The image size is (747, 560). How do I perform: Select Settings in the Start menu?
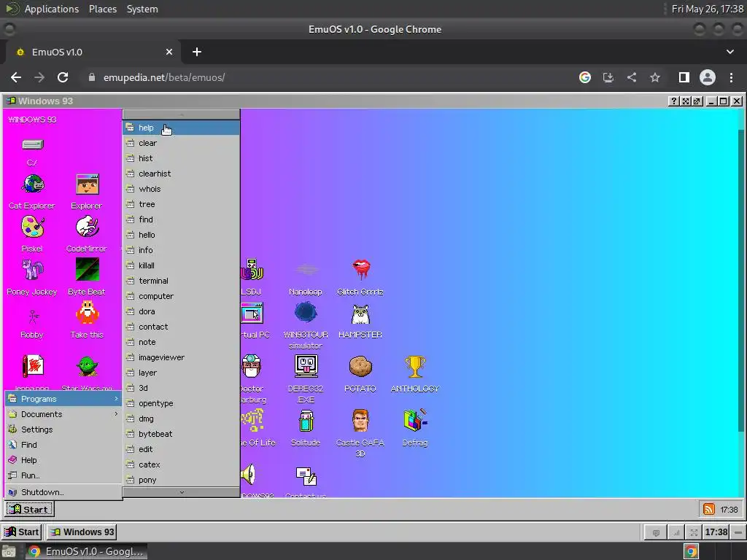pos(63,429)
